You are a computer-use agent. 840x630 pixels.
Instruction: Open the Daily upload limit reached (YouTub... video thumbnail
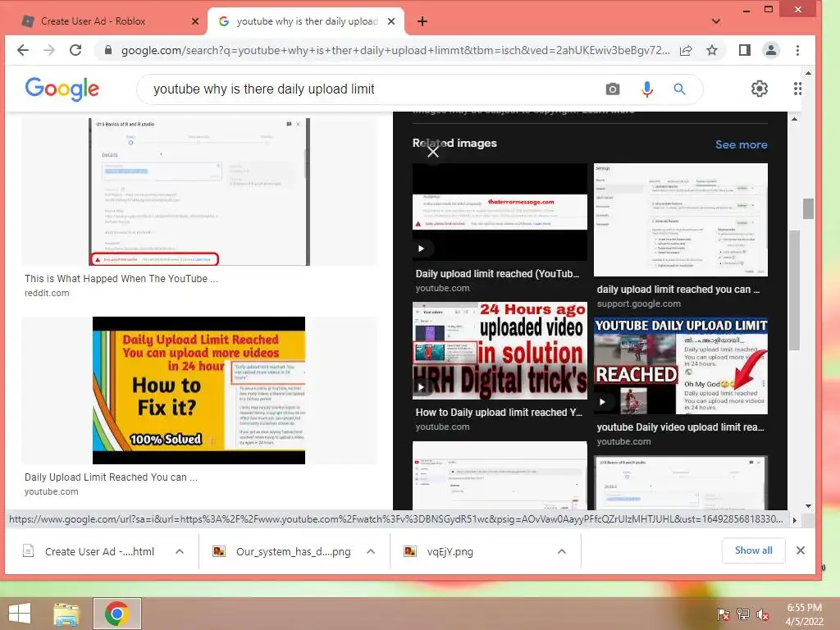(x=500, y=212)
